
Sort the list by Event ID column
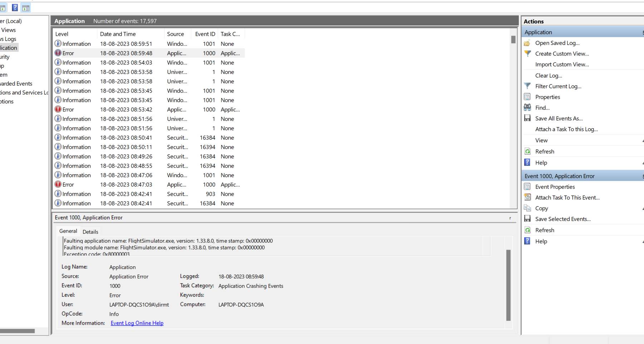[x=205, y=34]
